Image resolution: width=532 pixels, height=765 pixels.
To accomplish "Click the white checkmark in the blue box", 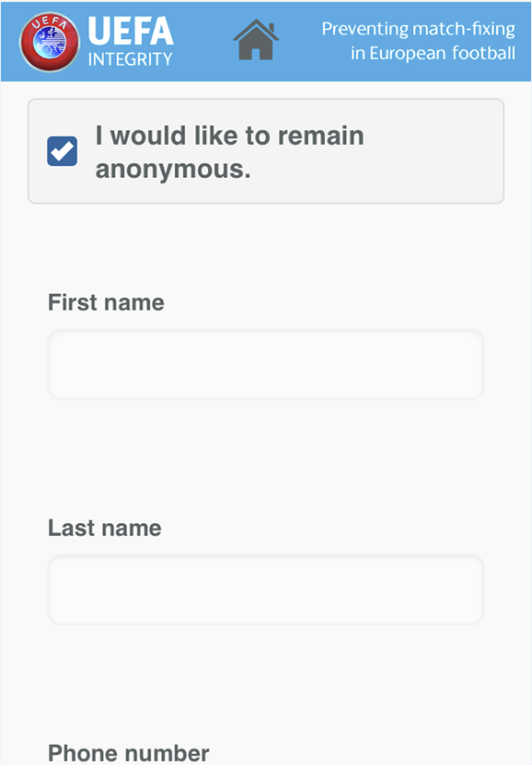I will pyautogui.click(x=62, y=151).
